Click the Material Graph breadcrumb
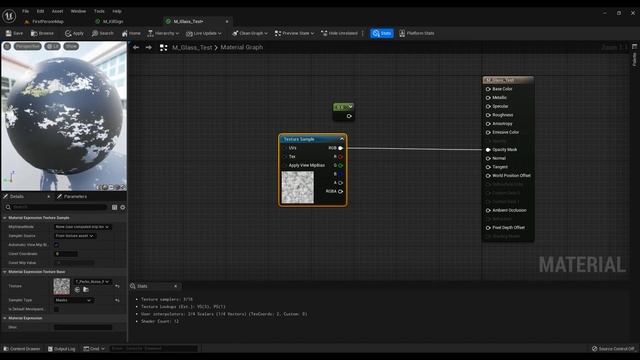 pyautogui.click(x=242, y=48)
